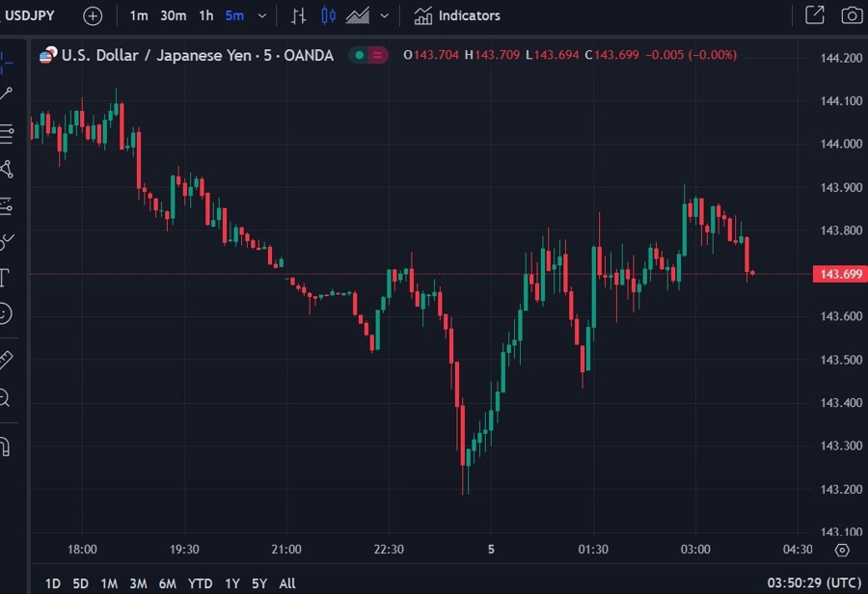Viewport: 868px width, 594px height.
Task: Click the day 5 marker on time axis
Action: 491,550
